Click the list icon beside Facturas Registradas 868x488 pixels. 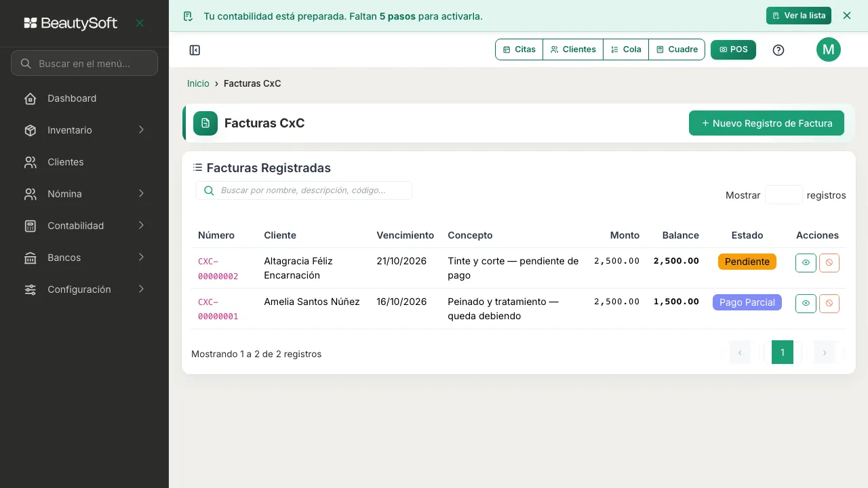197,167
